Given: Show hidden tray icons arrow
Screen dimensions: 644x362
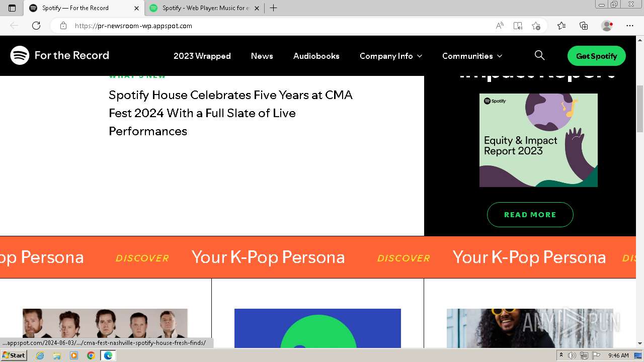Looking at the screenshot, I should (x=561, y=355).
